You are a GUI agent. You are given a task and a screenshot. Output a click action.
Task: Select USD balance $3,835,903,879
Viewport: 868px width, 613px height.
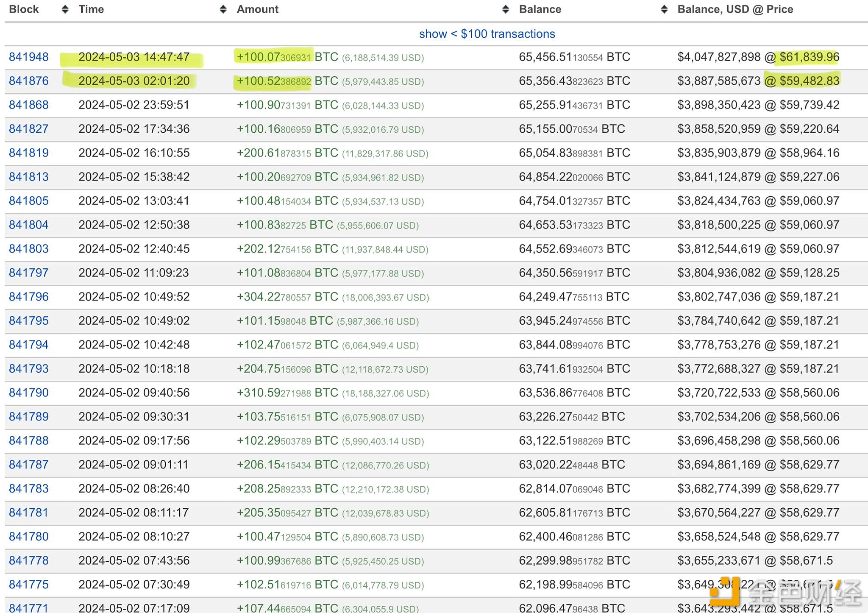(x=719, y=153)
